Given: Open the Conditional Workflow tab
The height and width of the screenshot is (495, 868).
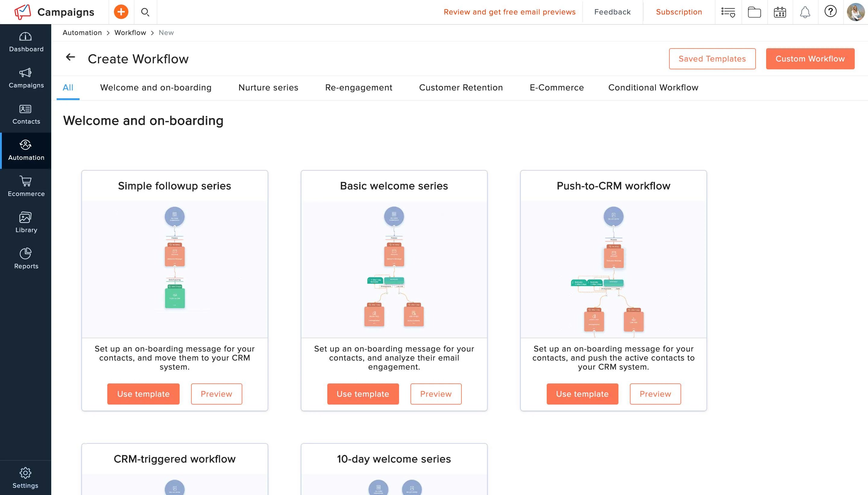Looking at the screenshot, I should (x=653, y=87).
